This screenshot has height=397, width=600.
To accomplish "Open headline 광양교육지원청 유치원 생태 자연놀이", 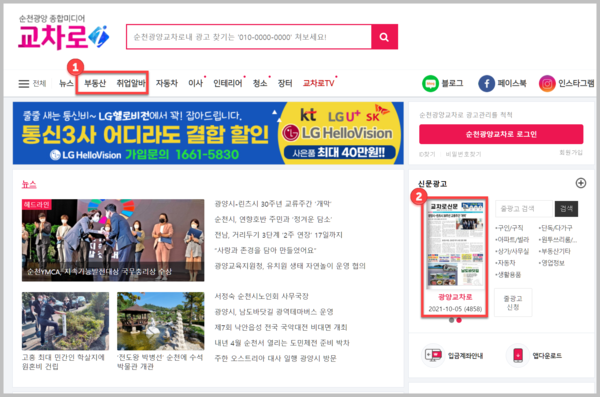I will coord(290,266).
